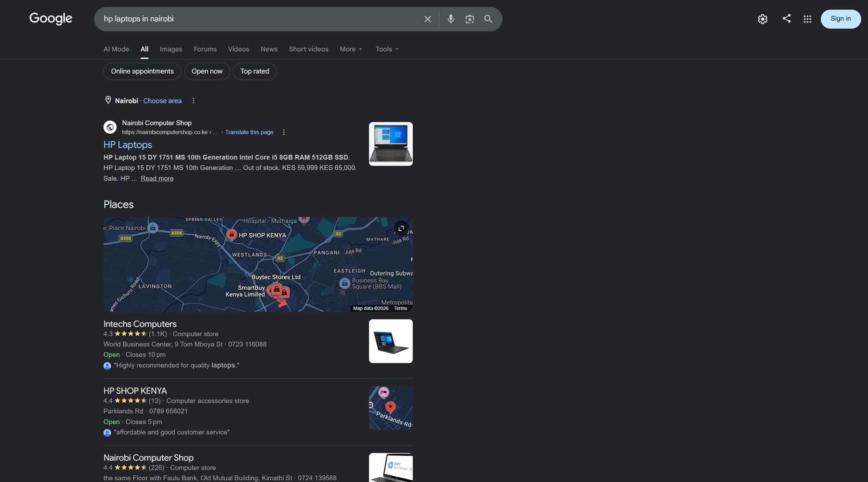Click the SmartBuy Kenya Limited map label
This screenshot has height=482, width=868.
pyautogui.click(x=245, y=291)
